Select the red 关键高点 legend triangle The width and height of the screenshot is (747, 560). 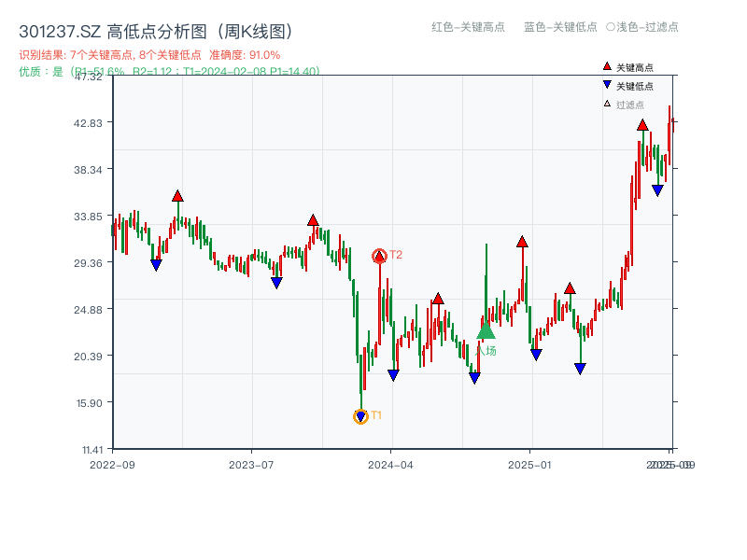pyautogui.click(x=607, y=65)
